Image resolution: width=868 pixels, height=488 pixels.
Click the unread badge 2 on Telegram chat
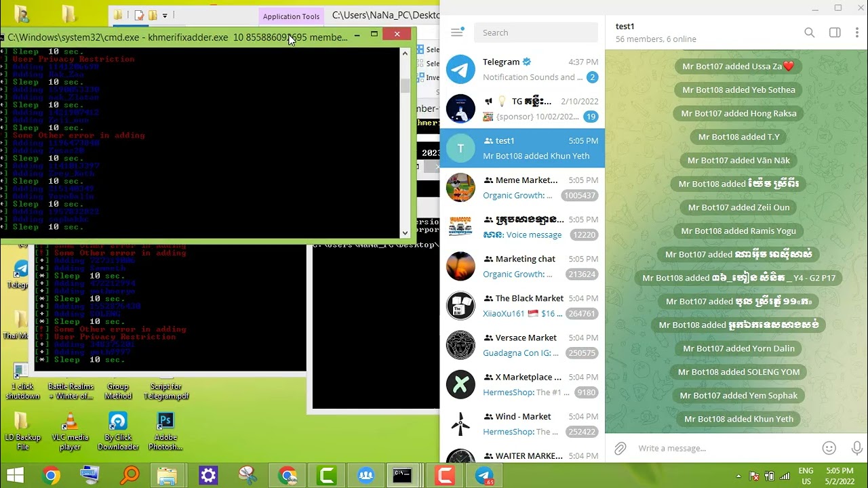(x=592, y=77)
